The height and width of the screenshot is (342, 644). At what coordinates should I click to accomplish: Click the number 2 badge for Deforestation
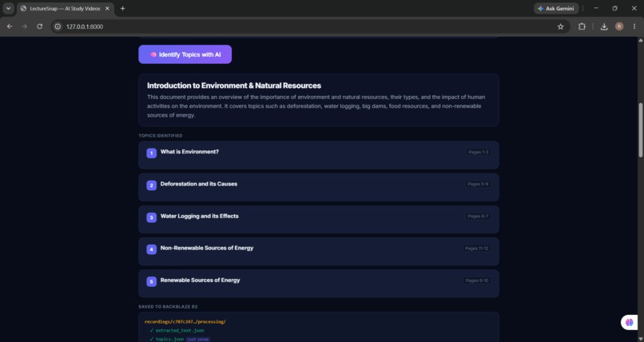152,185
